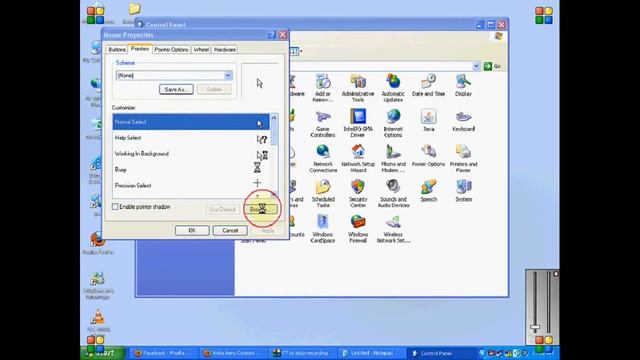
Task: Click Save As button for scheme
Action: pyautogui.click(x=176, y=89)
